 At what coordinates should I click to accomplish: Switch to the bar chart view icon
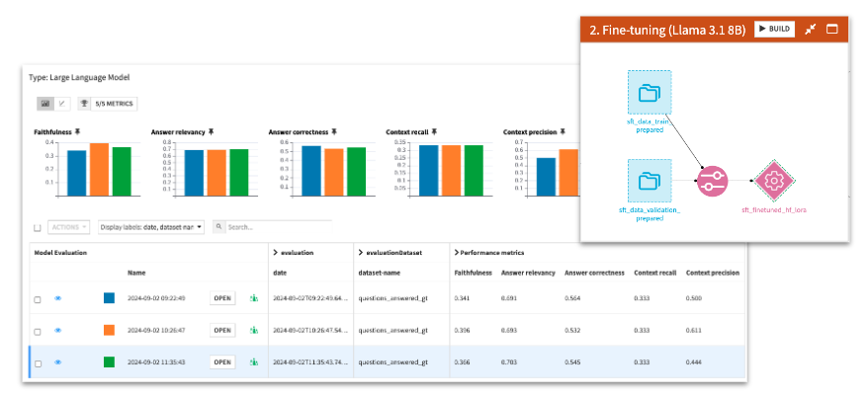coord(45,104)
